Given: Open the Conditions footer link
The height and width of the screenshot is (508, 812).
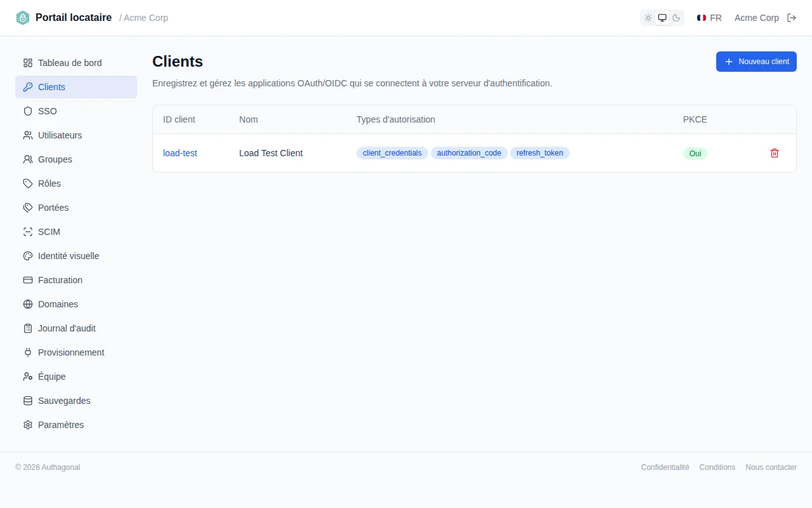Looking at the screenshot, I should (717, 467).
